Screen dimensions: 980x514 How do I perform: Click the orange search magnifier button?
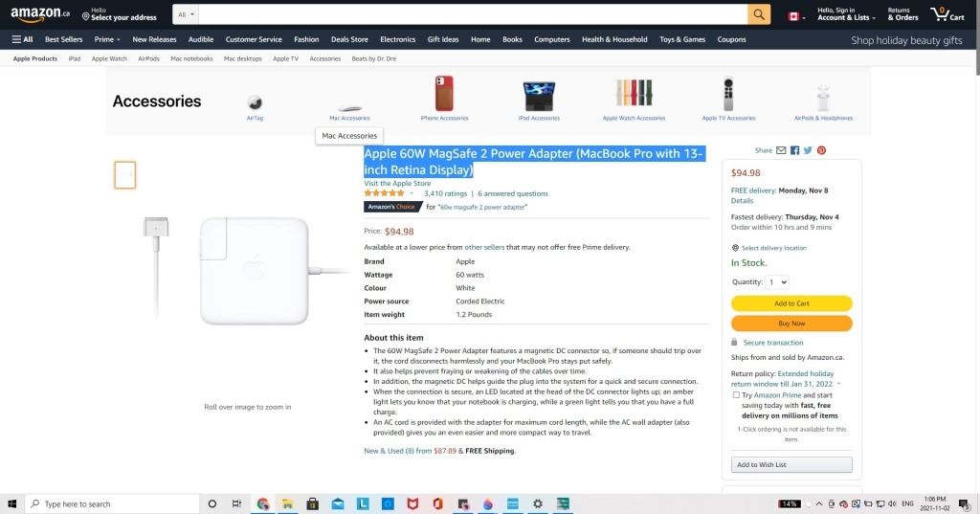point(759,14)
